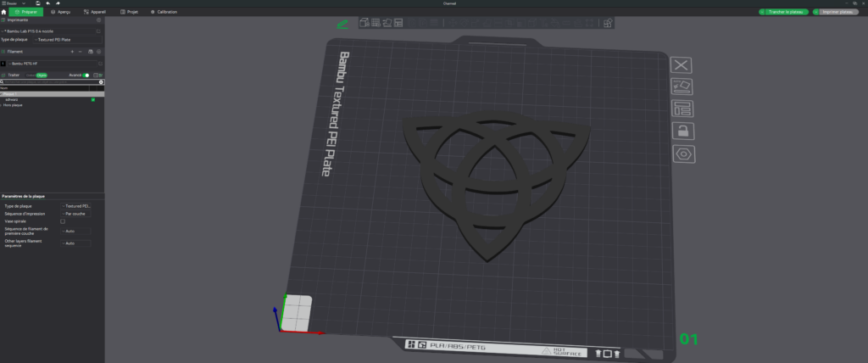Remove a filament with the minus icon

tap(81, 52)
